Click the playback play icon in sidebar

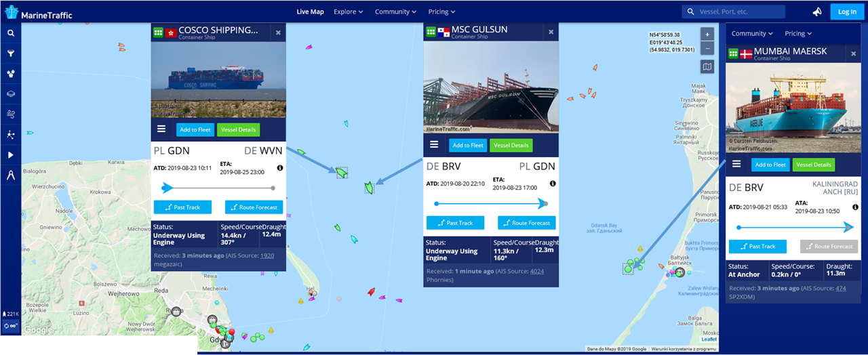point(11,154)
